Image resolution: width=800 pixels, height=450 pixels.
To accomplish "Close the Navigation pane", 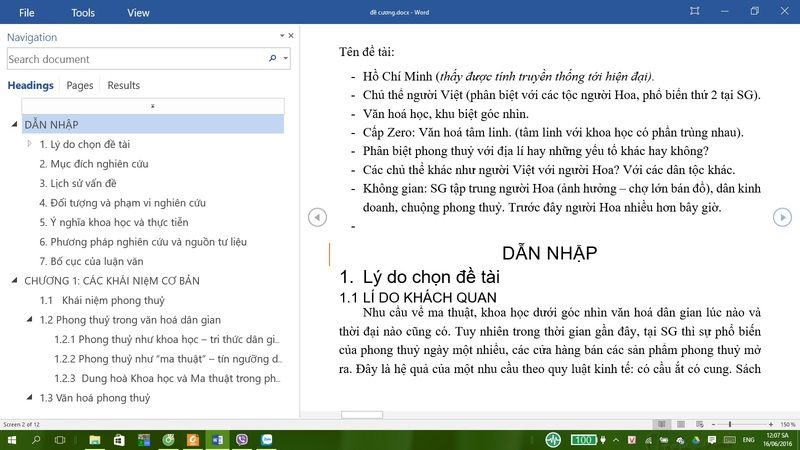I will pyautogui.click(x=291, y=36).
